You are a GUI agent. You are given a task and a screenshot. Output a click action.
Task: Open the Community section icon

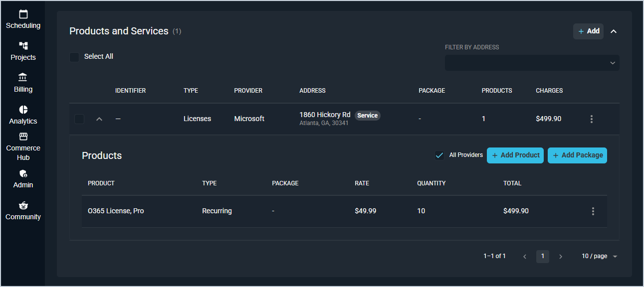(23, 206)
